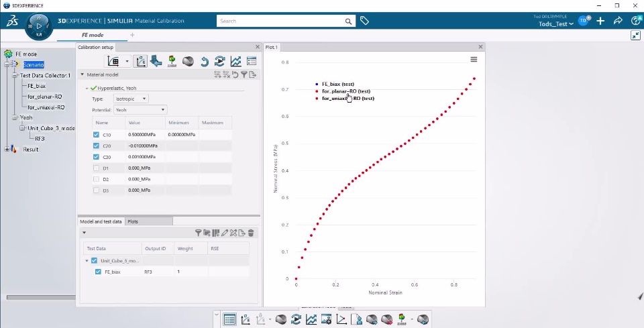The image size is (644, 328).
Task: Open the Potential Yeoh dropdown
Action: pos(140,109)
